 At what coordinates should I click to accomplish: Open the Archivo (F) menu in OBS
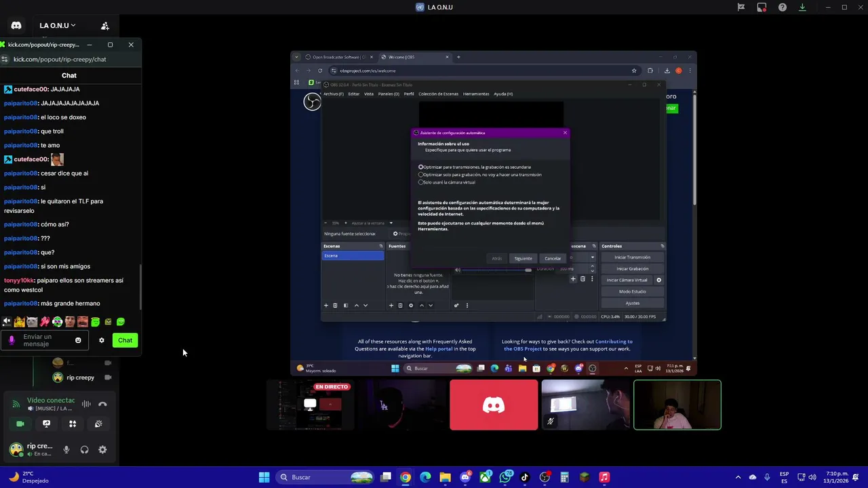click(333, 94)
